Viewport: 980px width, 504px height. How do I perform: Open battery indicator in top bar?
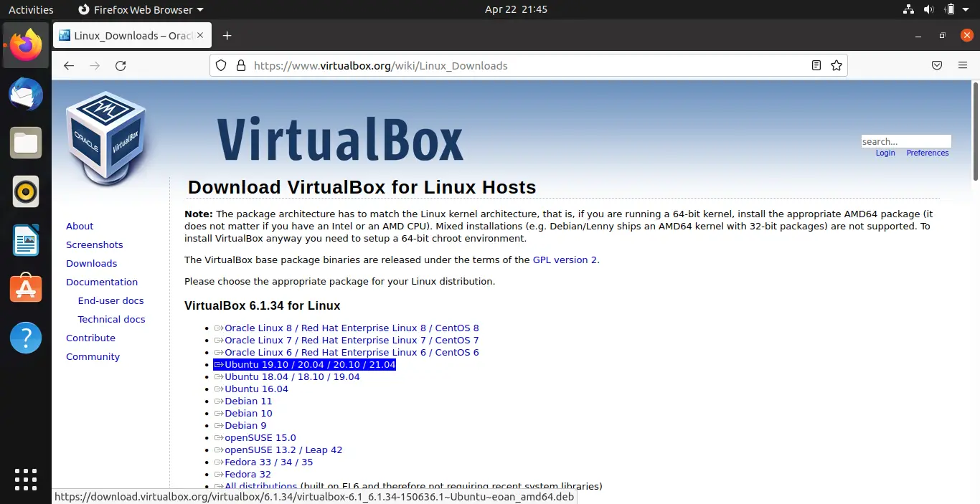[950, 9]
